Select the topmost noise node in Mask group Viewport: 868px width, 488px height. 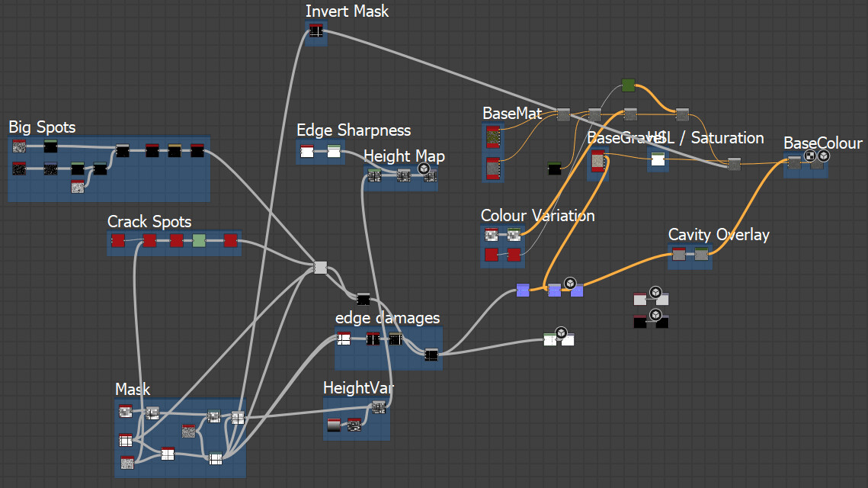tap(125, 412)
